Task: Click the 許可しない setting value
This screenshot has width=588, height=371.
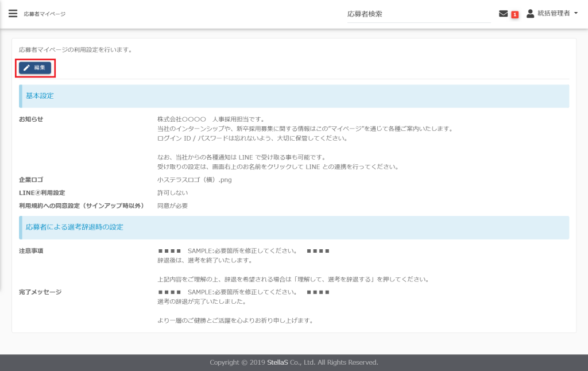Action: click(172, 192)
